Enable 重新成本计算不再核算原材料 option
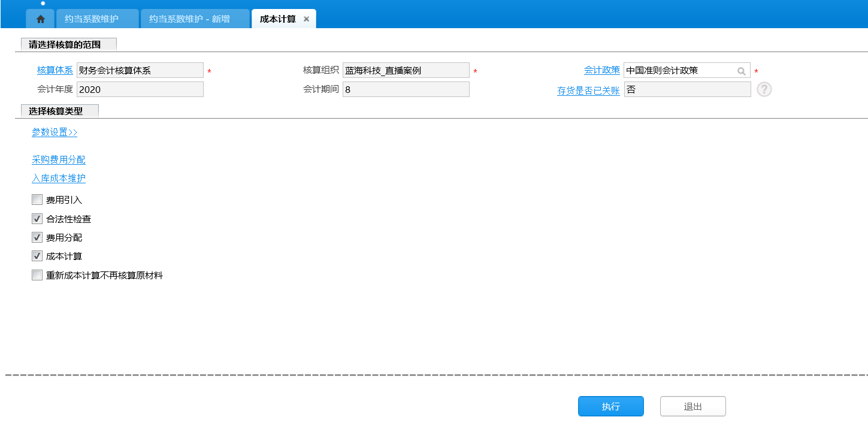The image size is (868, 432). [x=37, y=276]
